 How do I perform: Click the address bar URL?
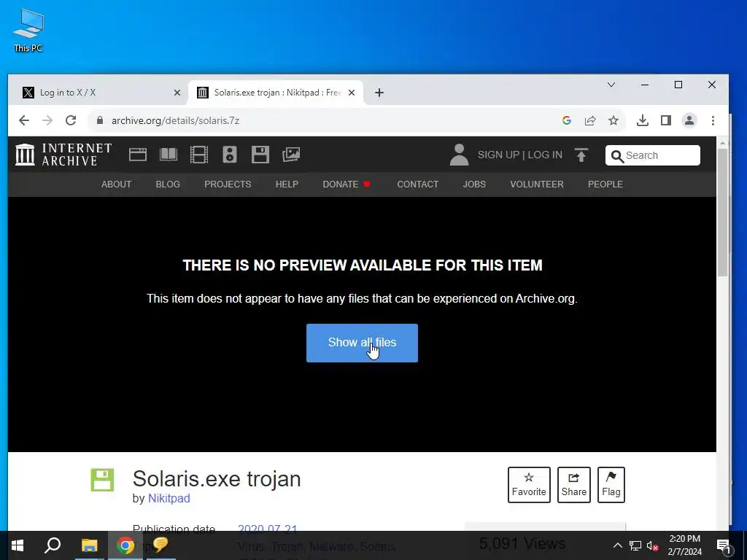(x=175, y=120)
